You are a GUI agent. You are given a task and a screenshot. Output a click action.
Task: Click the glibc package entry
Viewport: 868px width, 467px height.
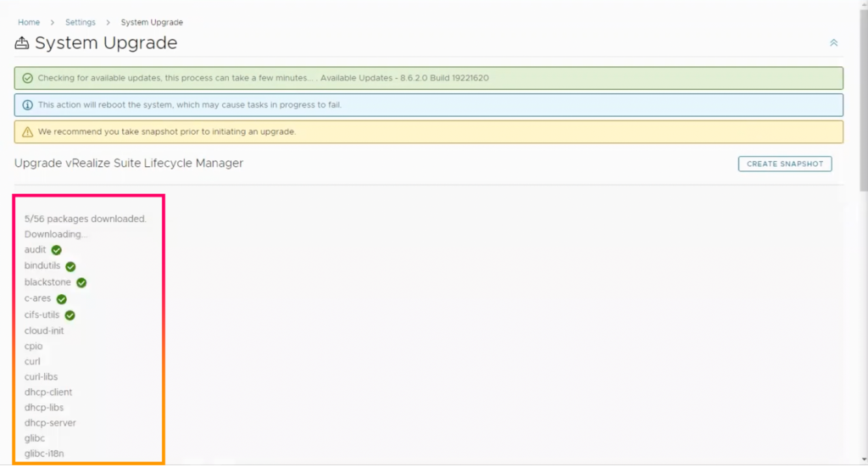click(34, 438)
